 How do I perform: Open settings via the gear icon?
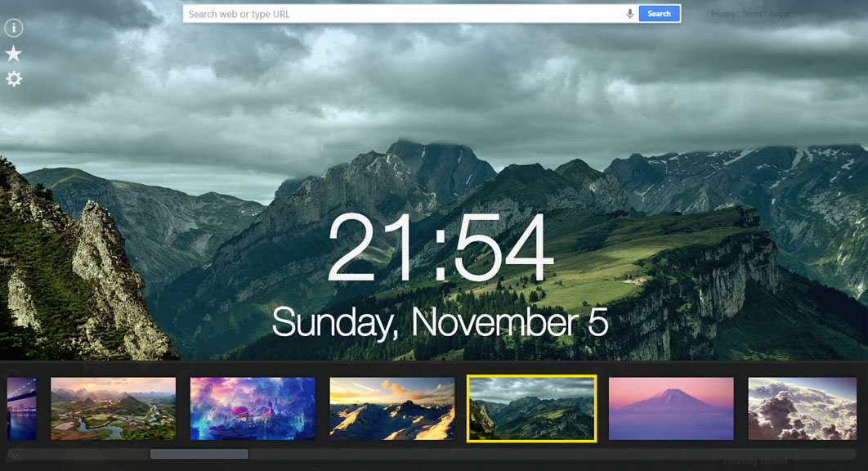click(x=14, y=78)
